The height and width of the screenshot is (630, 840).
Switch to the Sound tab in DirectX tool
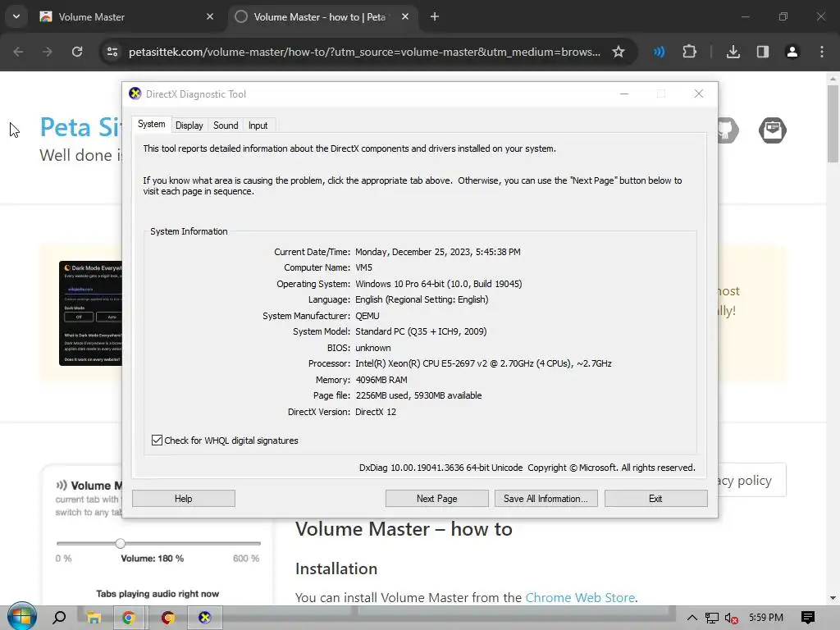(x=226, y=126)
